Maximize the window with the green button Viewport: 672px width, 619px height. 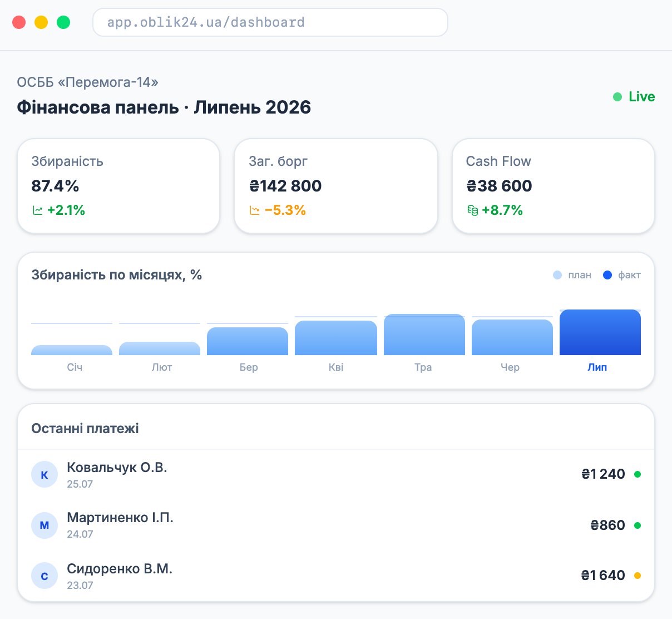[63, 22]
